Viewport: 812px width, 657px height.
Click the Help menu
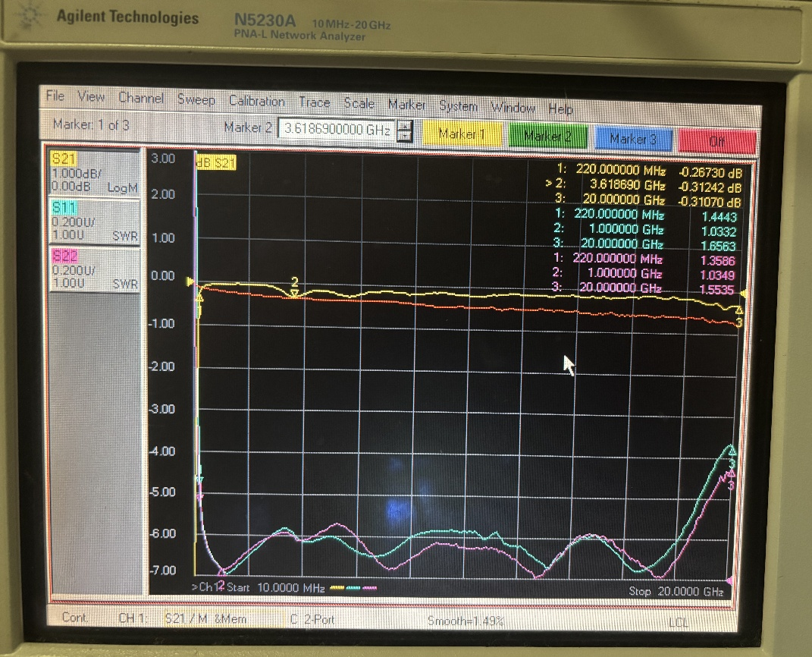[x=560, y=110]
